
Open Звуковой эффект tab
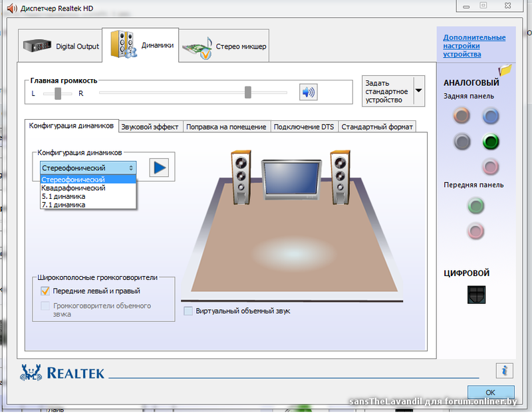tap(150, 127)
